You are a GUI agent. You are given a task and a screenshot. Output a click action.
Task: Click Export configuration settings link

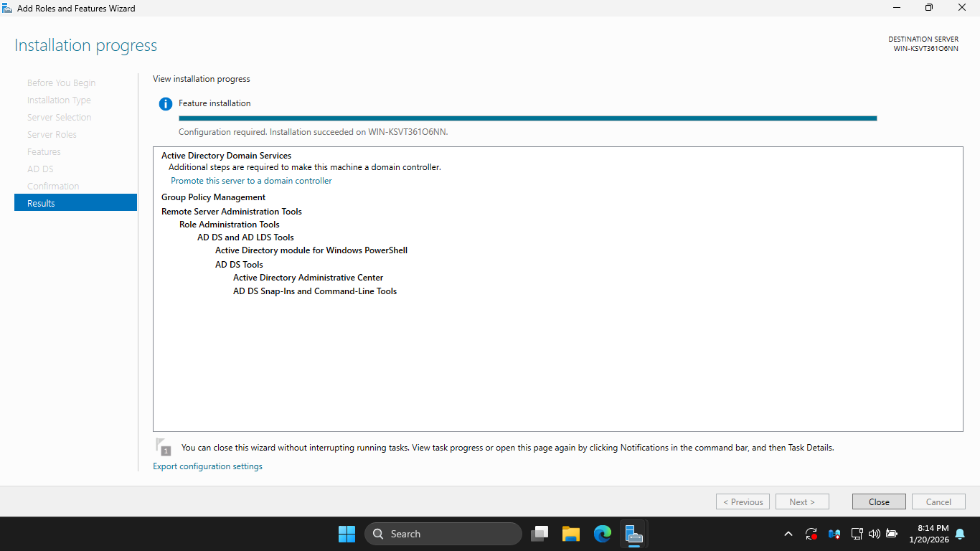point(207,466)
